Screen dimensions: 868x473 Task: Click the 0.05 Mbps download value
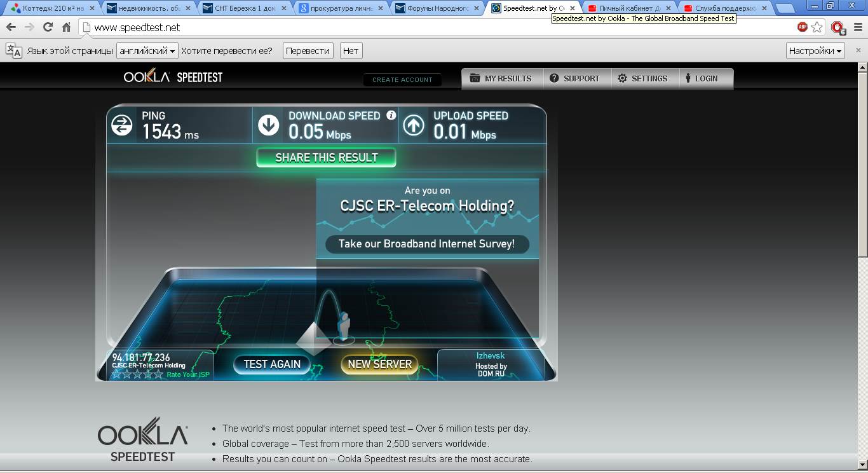(x=320, y=132)
